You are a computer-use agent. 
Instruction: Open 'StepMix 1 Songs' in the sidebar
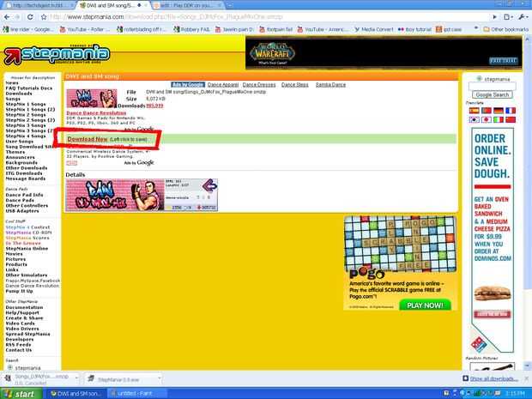coord(26,104)
